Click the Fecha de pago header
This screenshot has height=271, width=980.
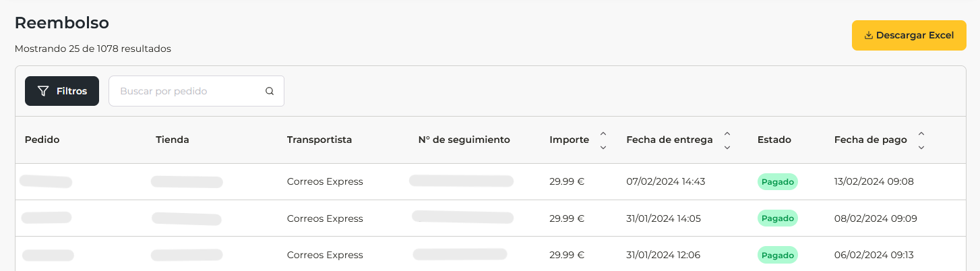coord(870,140)
